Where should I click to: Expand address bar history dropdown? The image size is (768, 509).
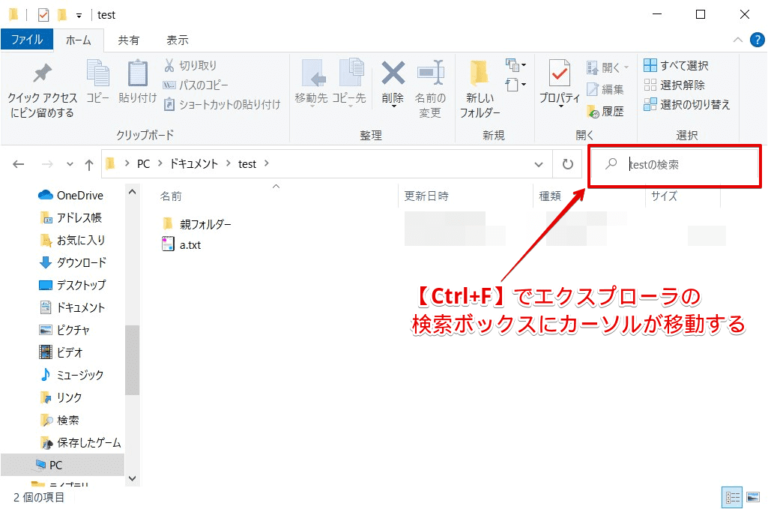(538, 164)
